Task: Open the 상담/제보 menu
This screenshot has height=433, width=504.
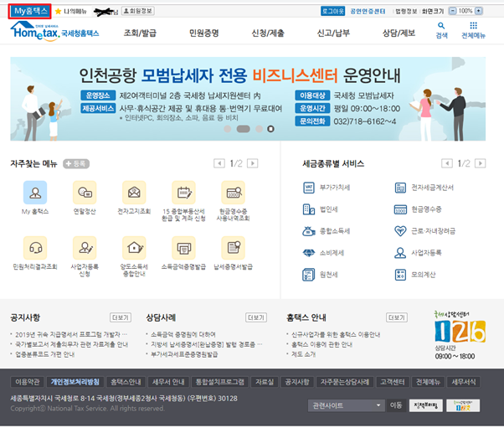Action: 399,34
